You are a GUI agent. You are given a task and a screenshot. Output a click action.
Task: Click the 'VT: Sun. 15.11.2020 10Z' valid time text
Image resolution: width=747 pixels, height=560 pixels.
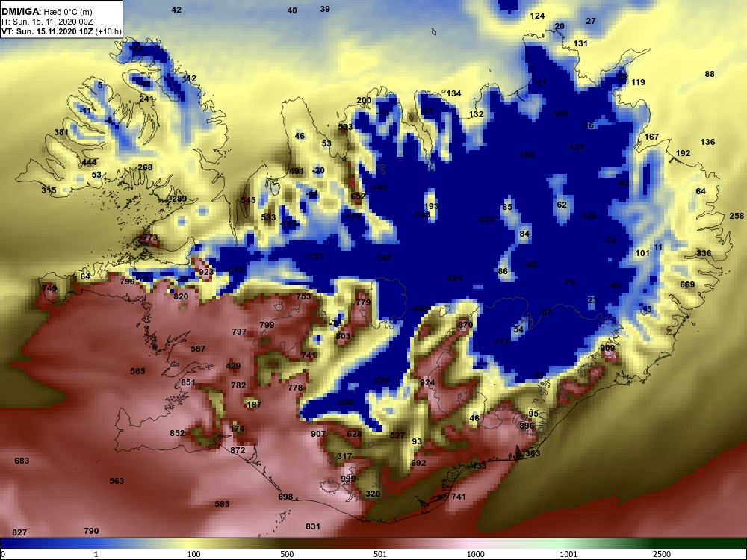pos(48,32)
